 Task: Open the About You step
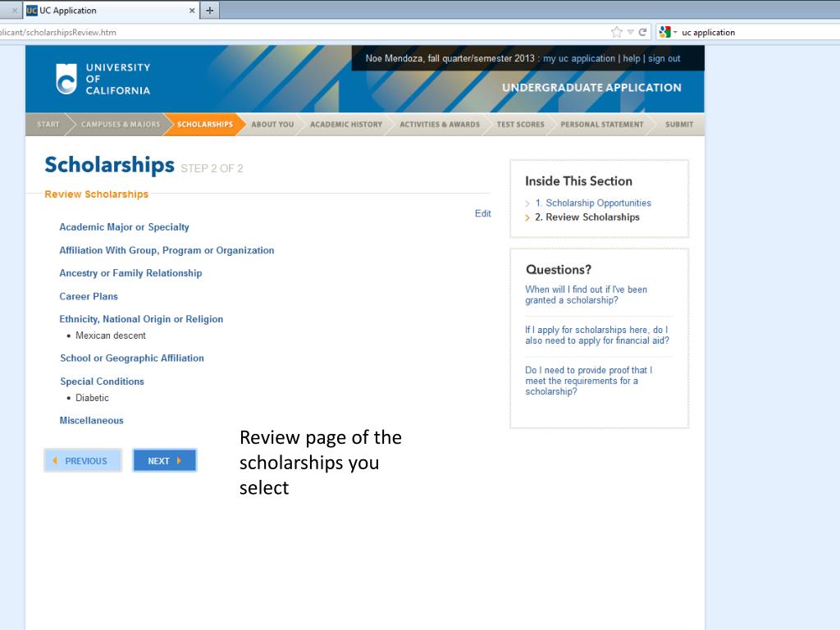(272, 125)
